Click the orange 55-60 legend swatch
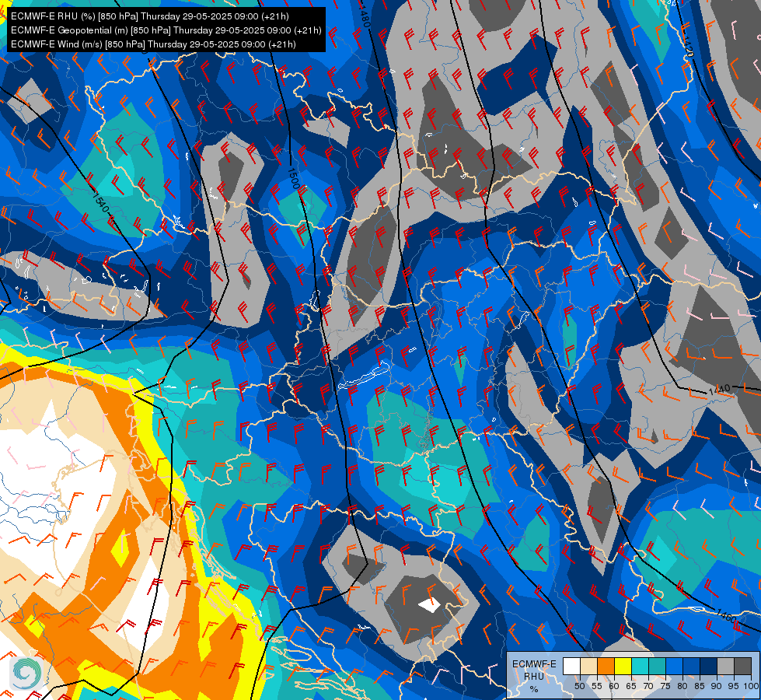The height and width of the screenshot is (700, 761). pyautogui.click(x=606, y=666)
